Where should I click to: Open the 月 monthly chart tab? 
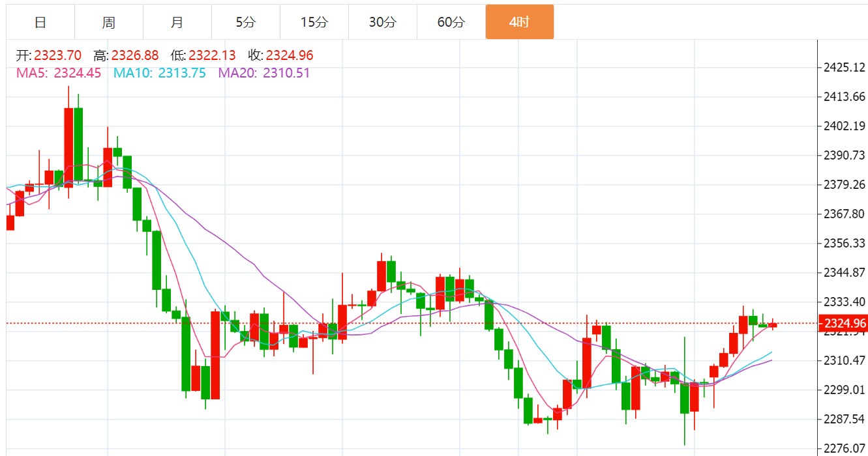(x=177, y=22)
